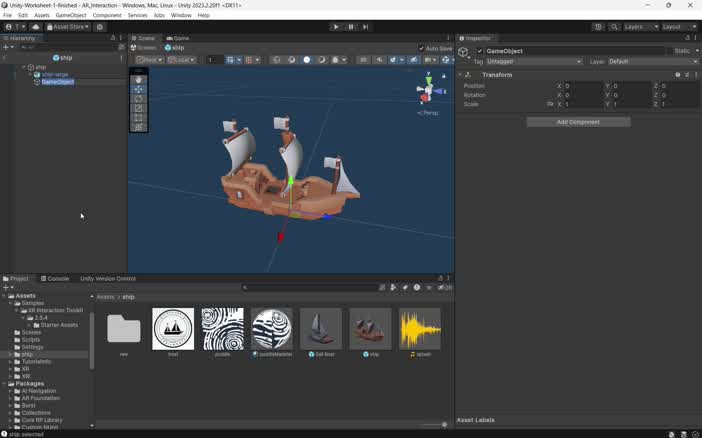Open the Layer dropdown showing Default
Image resolution: width=702 pixels, height=438 pixels.
(x=652, y=62)
